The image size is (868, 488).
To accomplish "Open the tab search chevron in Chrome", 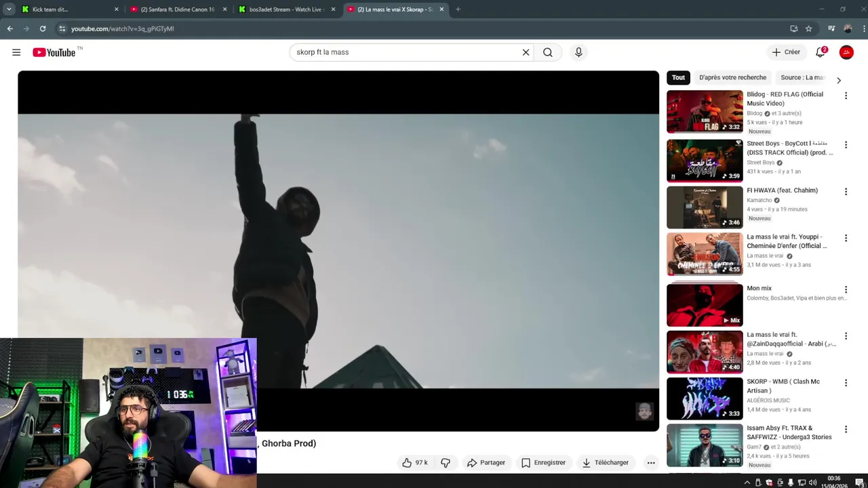I will point(9,9).
